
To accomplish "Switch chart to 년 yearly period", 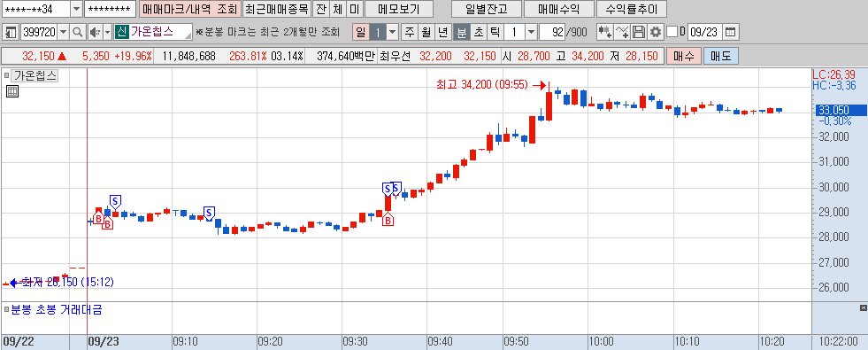I will 442,32.
